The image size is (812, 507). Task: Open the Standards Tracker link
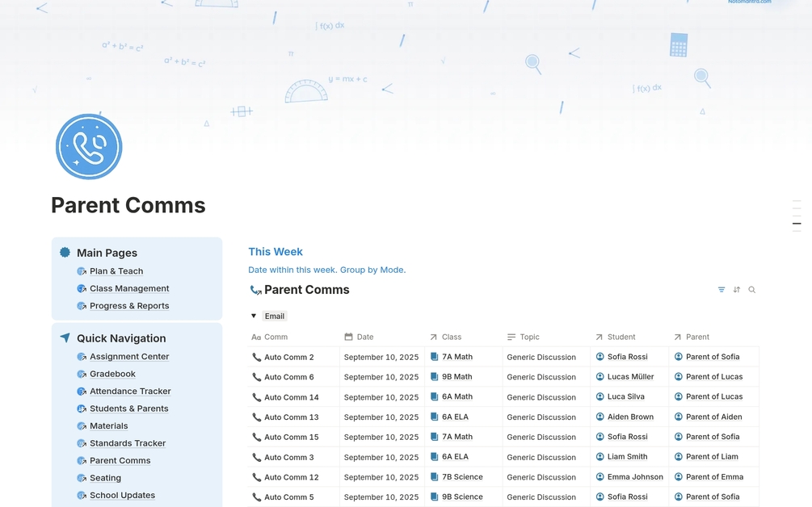coord(128,443)
